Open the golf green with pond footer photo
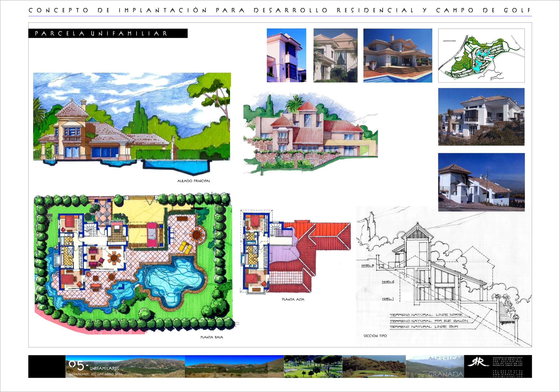The width and height of the screenshot is (560, 392). (x=374, y=366)
